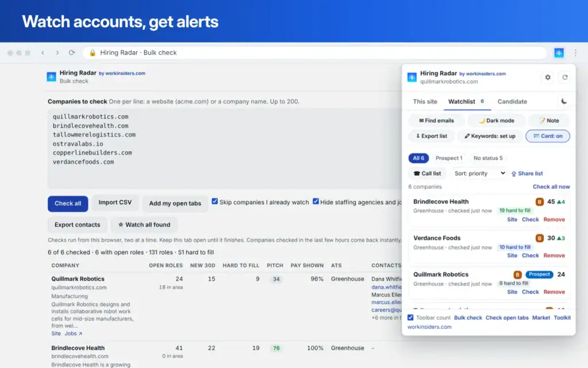Open the Candidate tab
588x368 pixels.
point(512,101)
